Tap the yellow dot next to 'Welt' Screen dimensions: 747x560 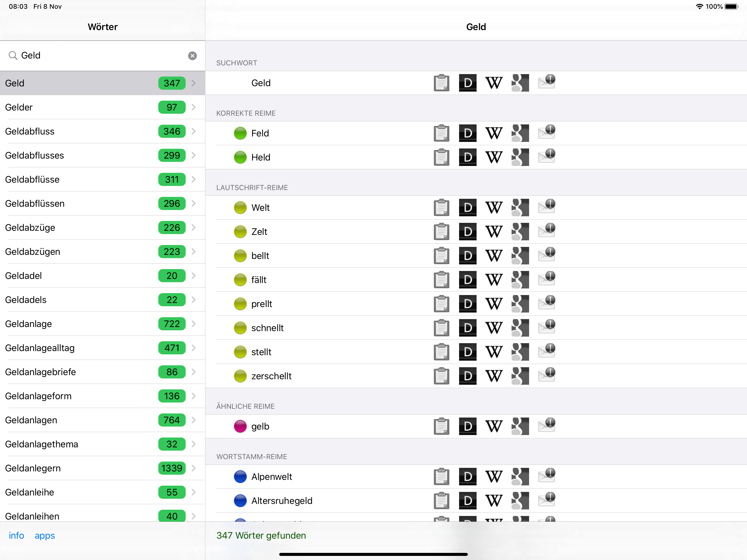coord(240,207)
